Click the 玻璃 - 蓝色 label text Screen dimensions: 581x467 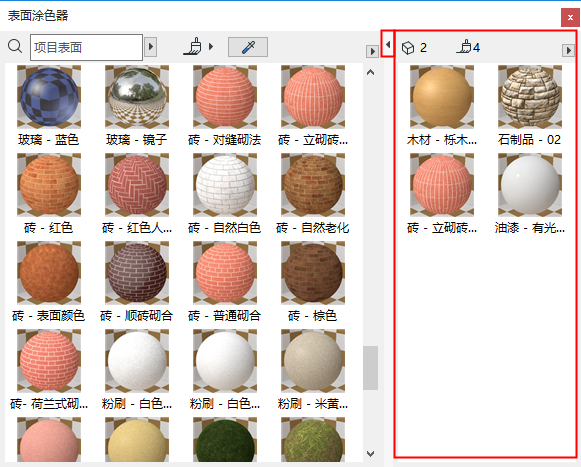coord(49,140)
